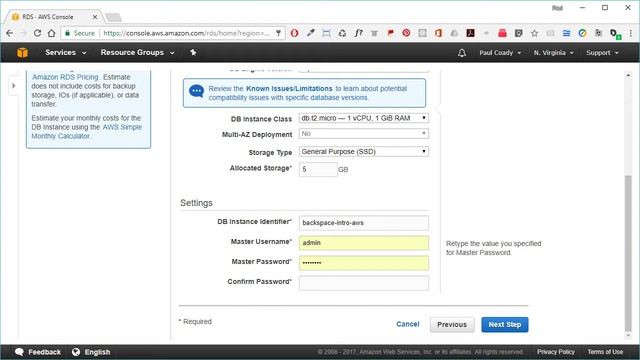Image resolution: width=640 pixels, height=360 pixels.
Task: Go to the browser home page
Action: (51, 33)
